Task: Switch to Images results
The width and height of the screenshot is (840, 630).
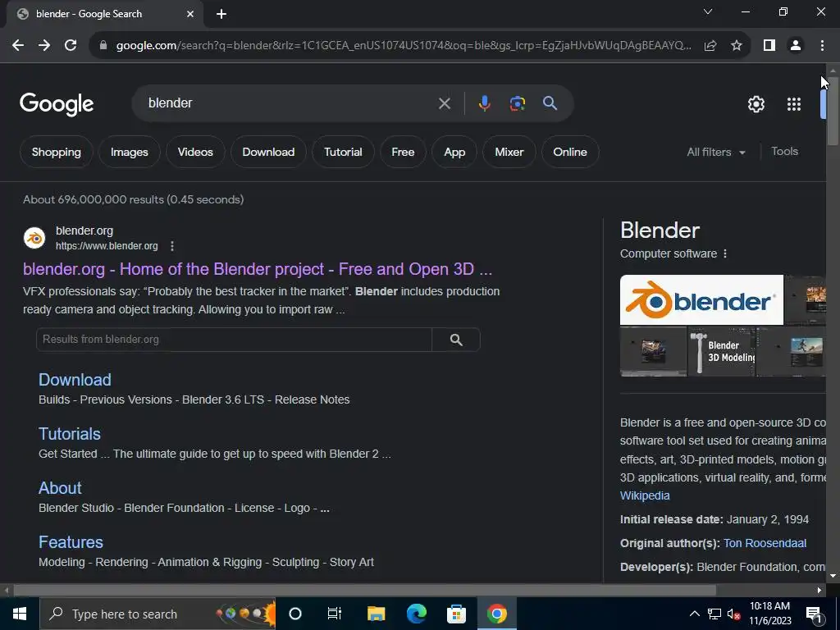Action: (129, 152)
